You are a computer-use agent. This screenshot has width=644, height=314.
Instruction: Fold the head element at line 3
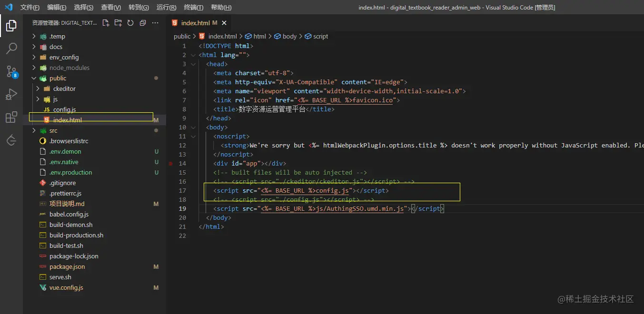click(193, 64)
